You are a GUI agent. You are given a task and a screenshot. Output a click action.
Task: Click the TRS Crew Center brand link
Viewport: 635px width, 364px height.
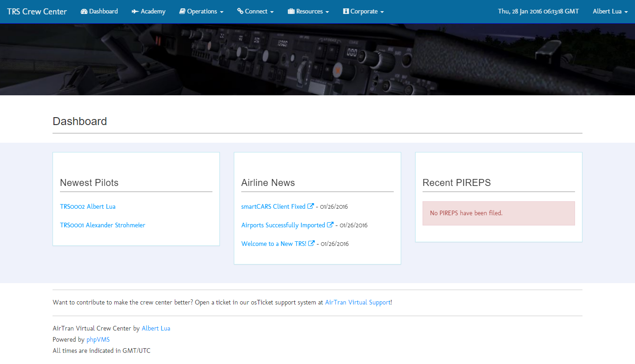point(37,12)
